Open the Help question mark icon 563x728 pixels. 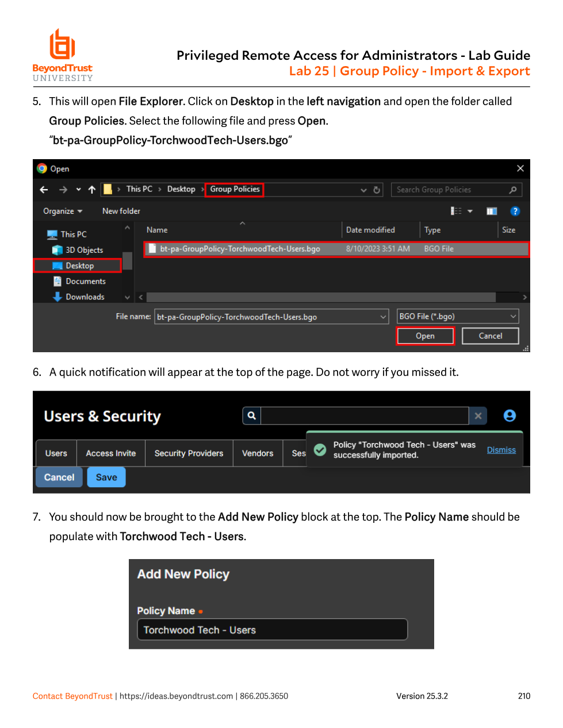click(x=515, y=211)
